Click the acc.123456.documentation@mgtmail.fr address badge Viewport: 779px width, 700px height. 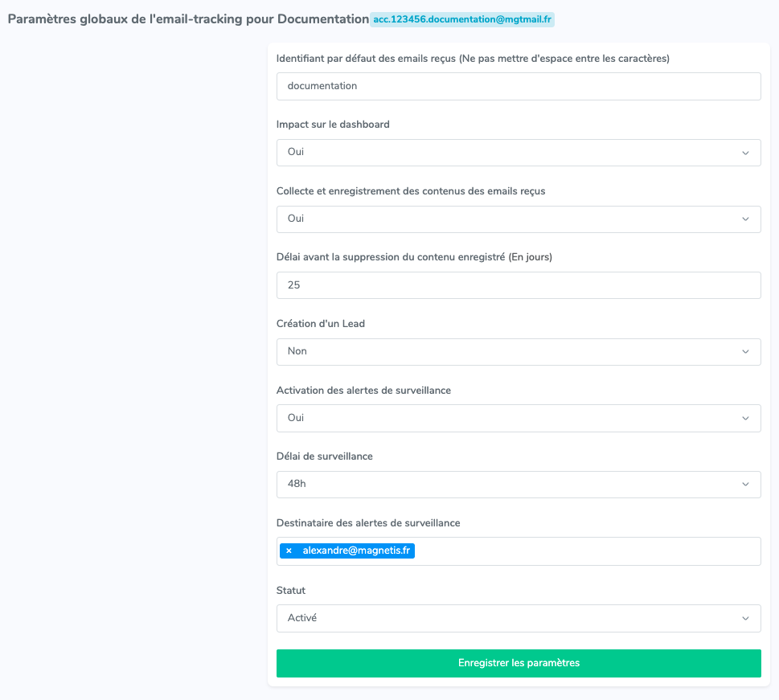coord(462,19)
